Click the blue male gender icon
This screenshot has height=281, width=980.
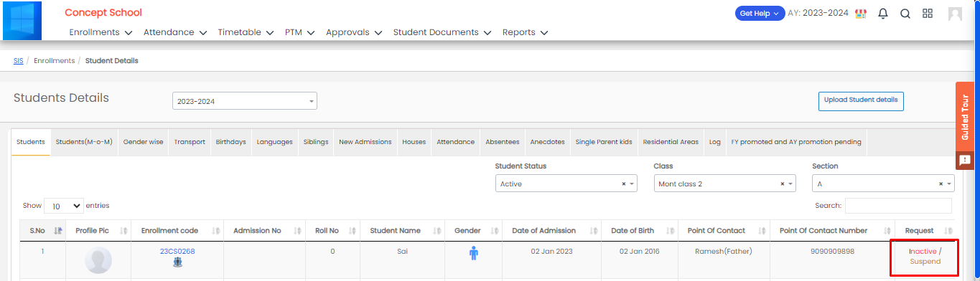474,252
